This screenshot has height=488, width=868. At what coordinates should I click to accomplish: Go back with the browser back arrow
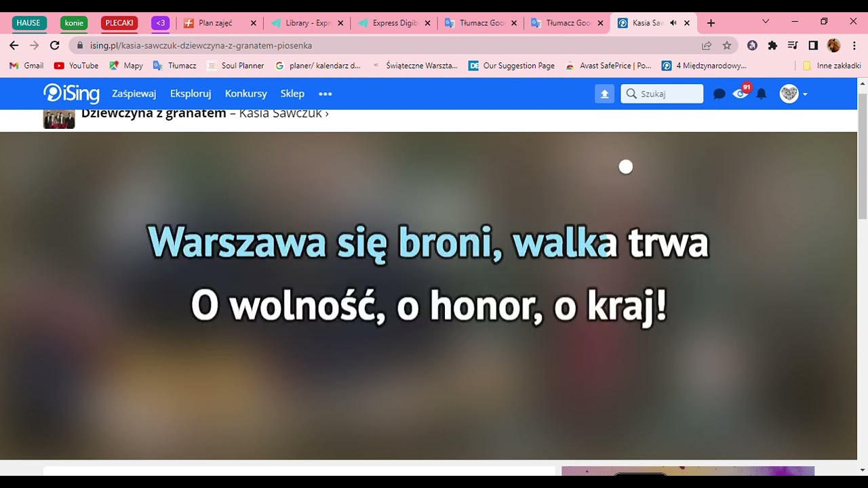click(x=14, y=45)
